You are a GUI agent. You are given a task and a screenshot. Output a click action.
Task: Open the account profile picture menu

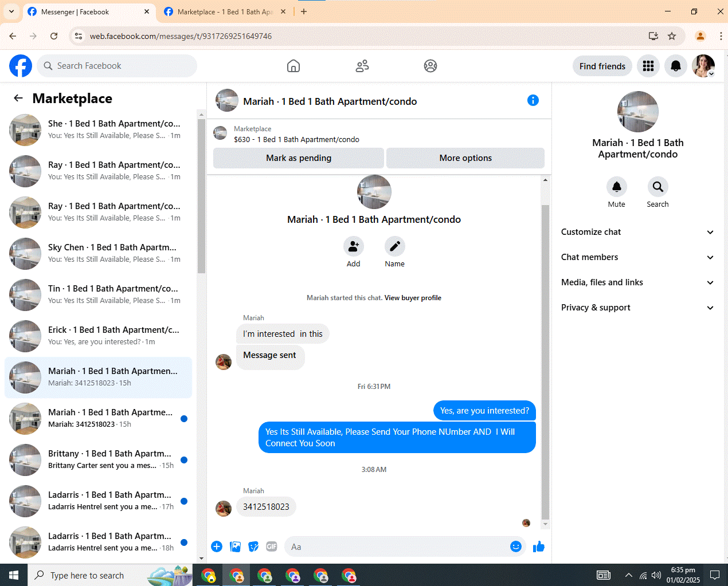(703, 66)
